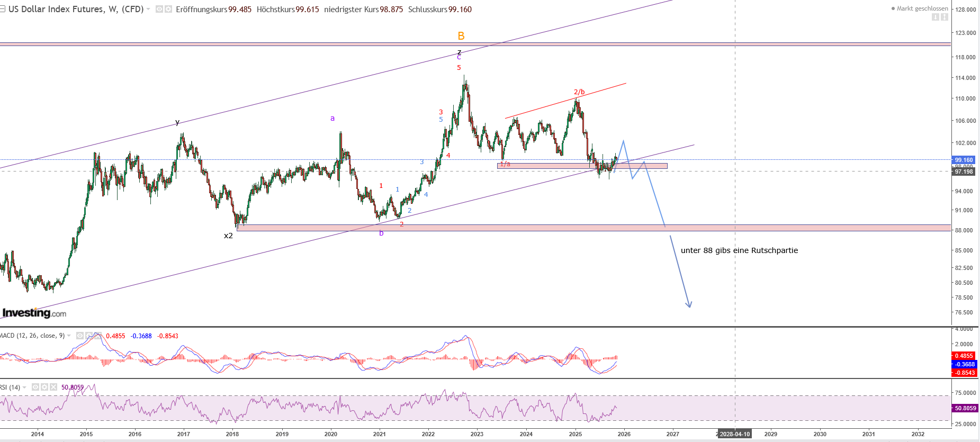Remove the MACD indicator with X icon
Image resolution: width=980 pixels, height=442 pixels.
[98, 336]
